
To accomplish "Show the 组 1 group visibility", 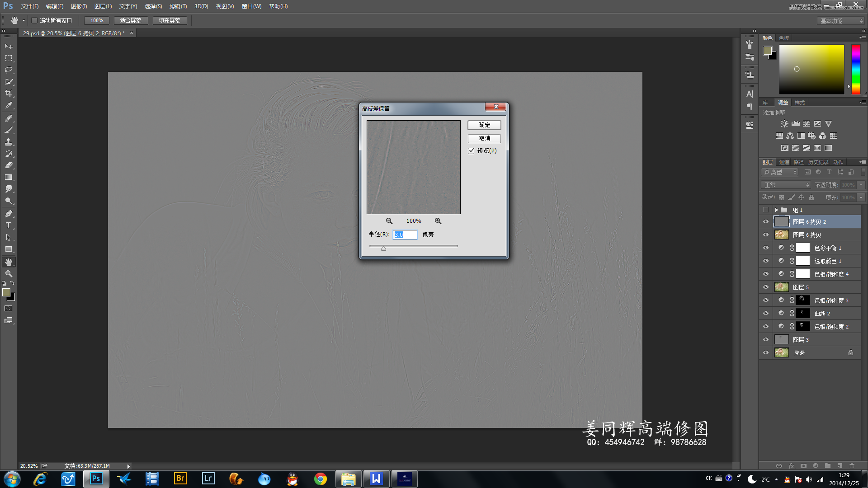I will [x=766, y=210].
